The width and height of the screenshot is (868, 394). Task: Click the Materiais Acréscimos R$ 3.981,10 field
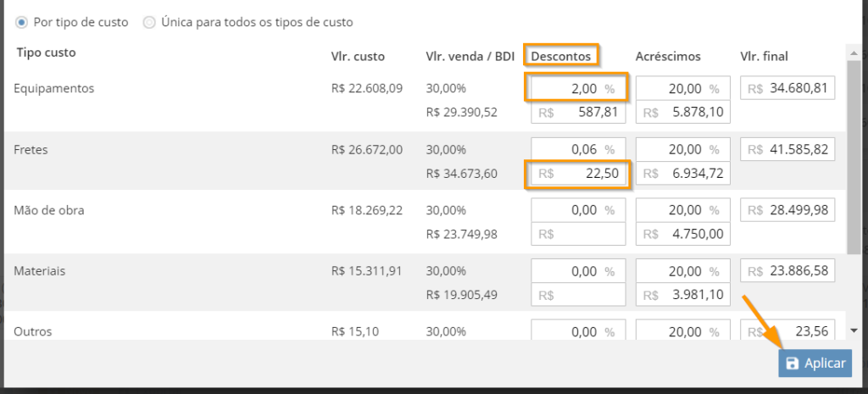682,295
